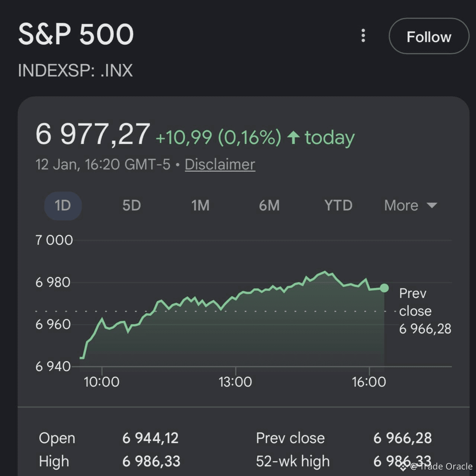This screenshot has height=476, width=476.
Task: Expand the More time ranges dropdown
Action: [x=401, y=205]
